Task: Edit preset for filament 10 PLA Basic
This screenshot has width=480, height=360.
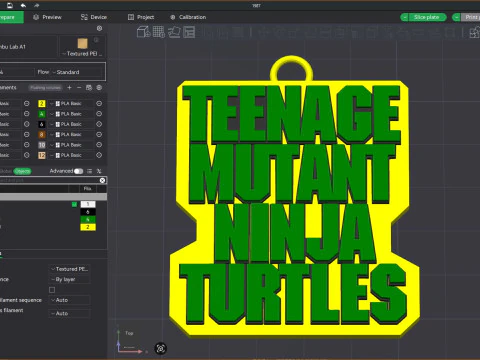Action: pos(99,145)
